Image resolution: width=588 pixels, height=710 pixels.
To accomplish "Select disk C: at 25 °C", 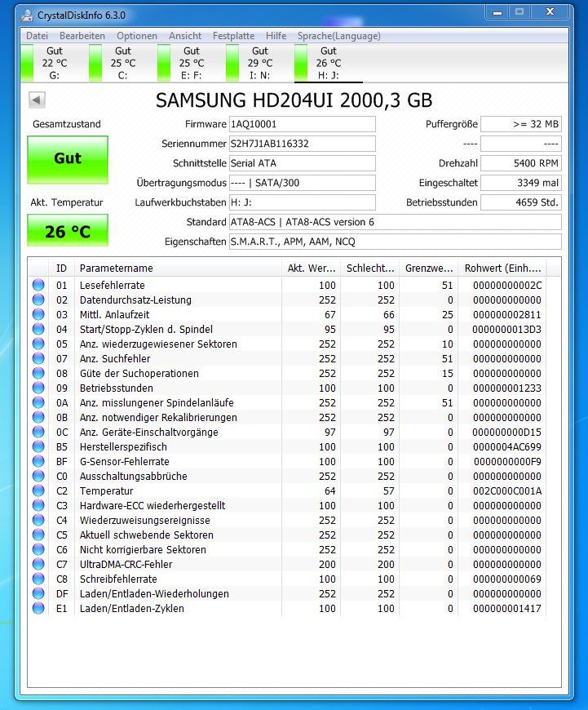I will pyautogui.click(x=122, y=63).
